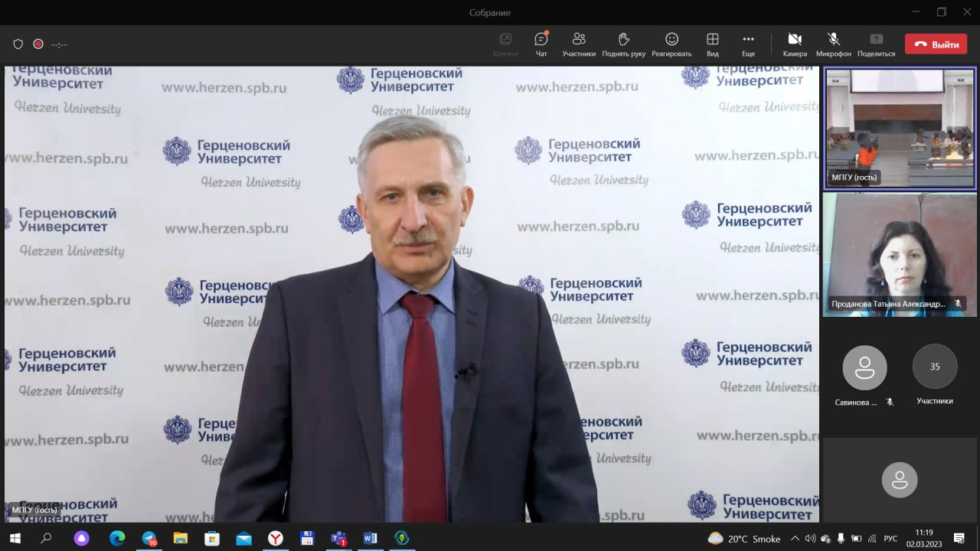This screenshot has width=980, height=551.
Task: Open Telegram from the taskbar
Action: (x=149, y=538)
